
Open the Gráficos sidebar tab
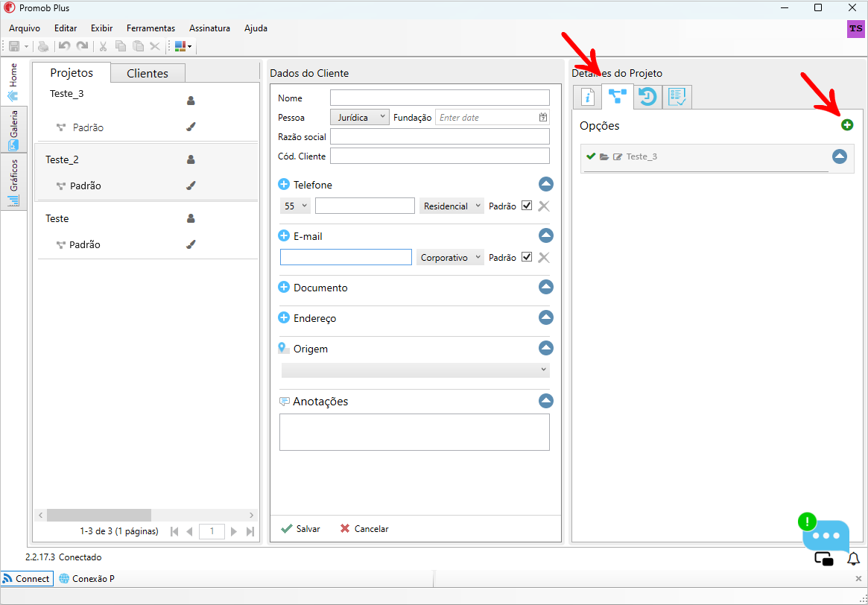tap(13, 183)
